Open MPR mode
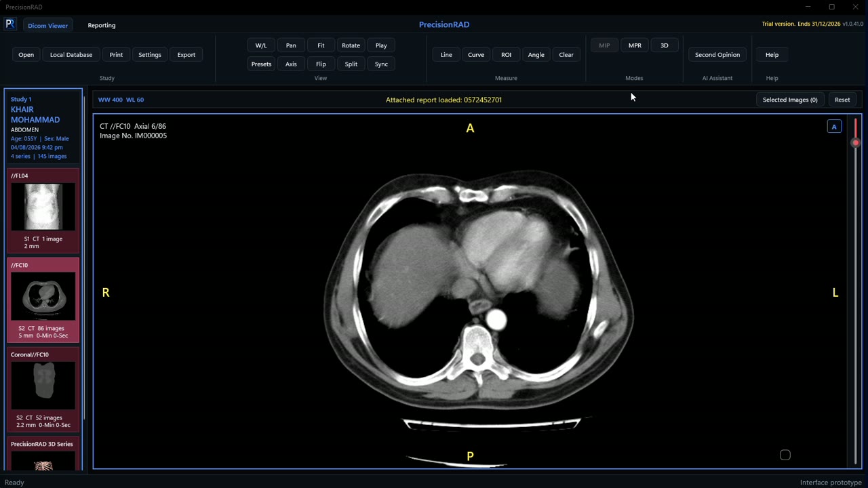 (635, 45)
